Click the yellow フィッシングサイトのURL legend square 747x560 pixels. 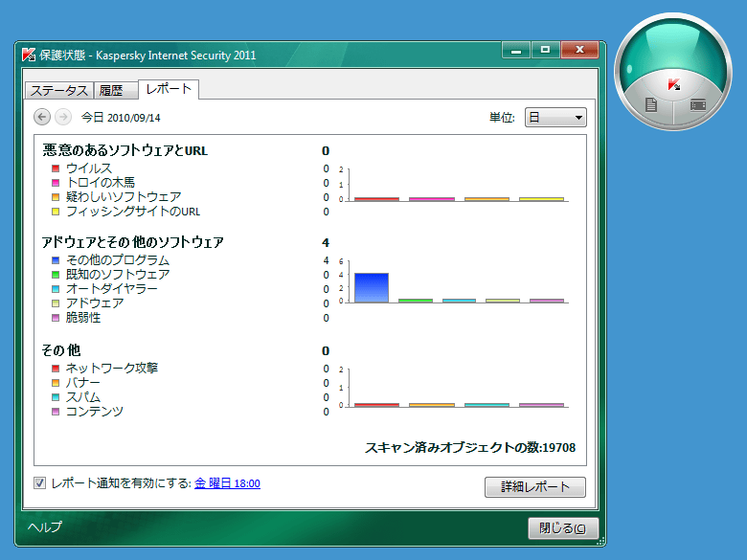point(56,212)
